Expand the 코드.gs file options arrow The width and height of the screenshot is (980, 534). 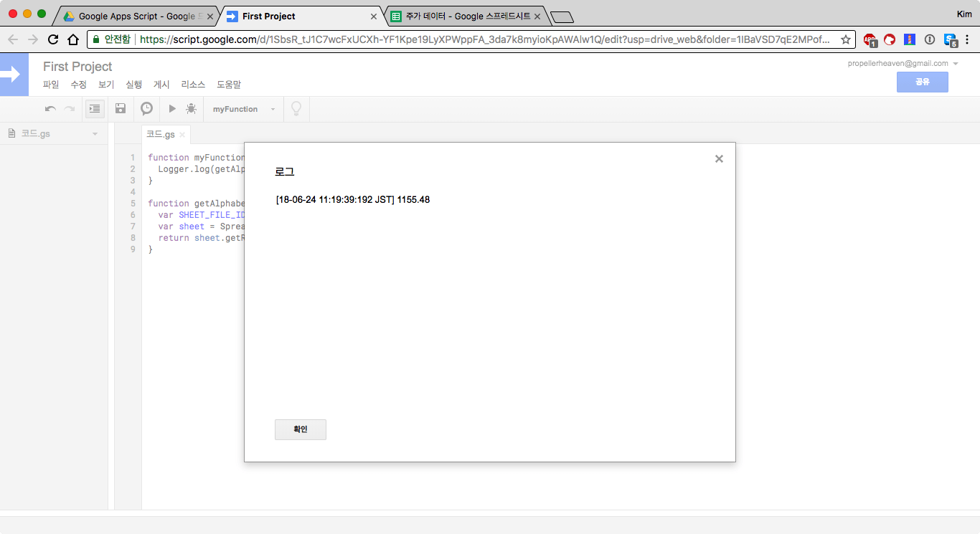[95, 134]
